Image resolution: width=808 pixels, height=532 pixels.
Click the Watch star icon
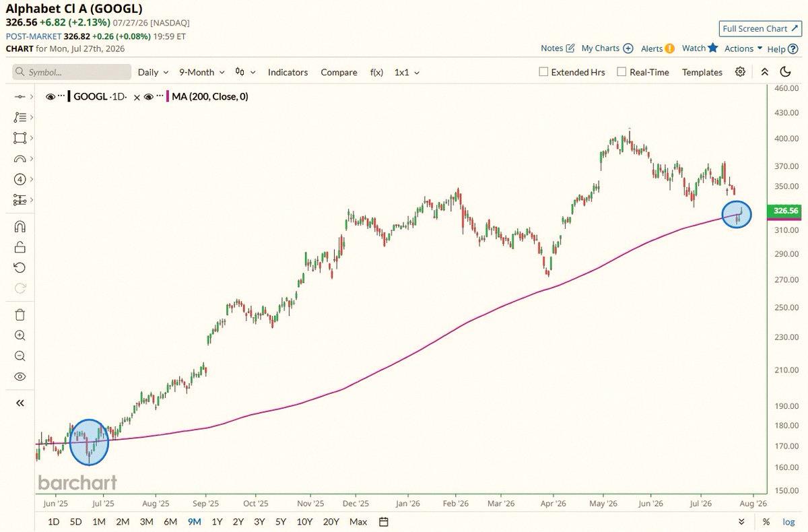pyautogui.click(x=713, y=48)
